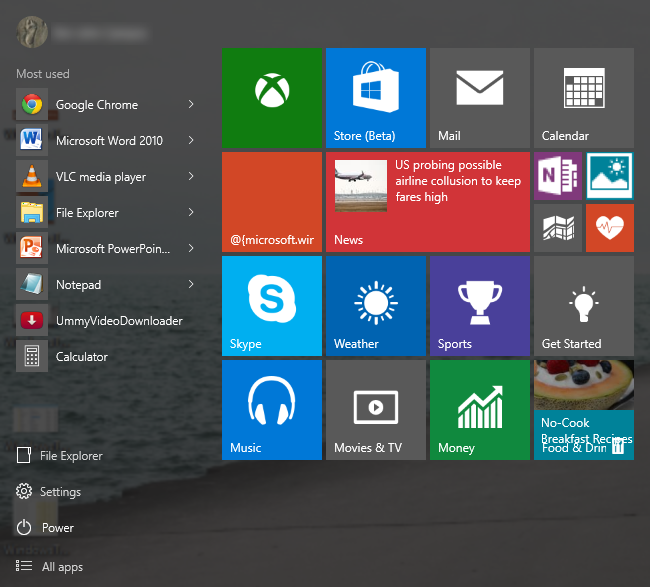Image resolution: width=650 pixels, height=587 pixels.
Task: Open the Store (Beta) tile
Action: click(376, 98)
